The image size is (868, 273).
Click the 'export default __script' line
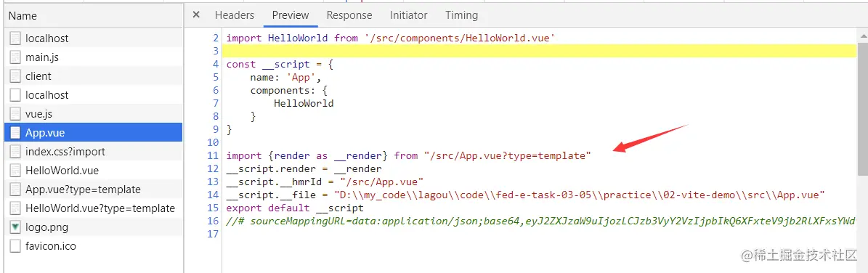pos(295,208)
